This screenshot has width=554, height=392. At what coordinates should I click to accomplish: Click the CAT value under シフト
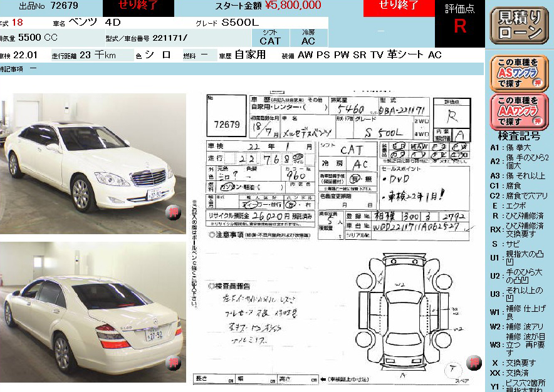[x=270, y=41]
